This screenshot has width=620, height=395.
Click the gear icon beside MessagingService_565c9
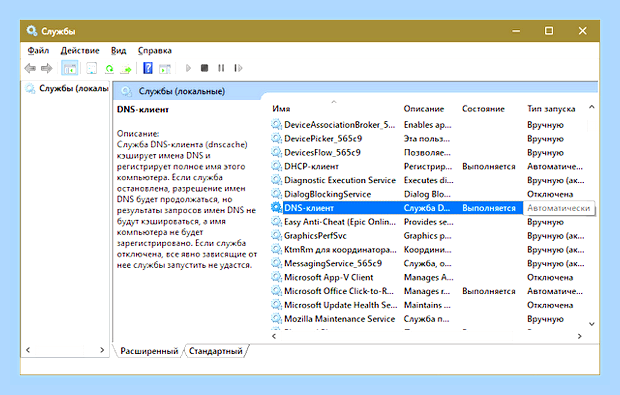(x=276, y=263)
